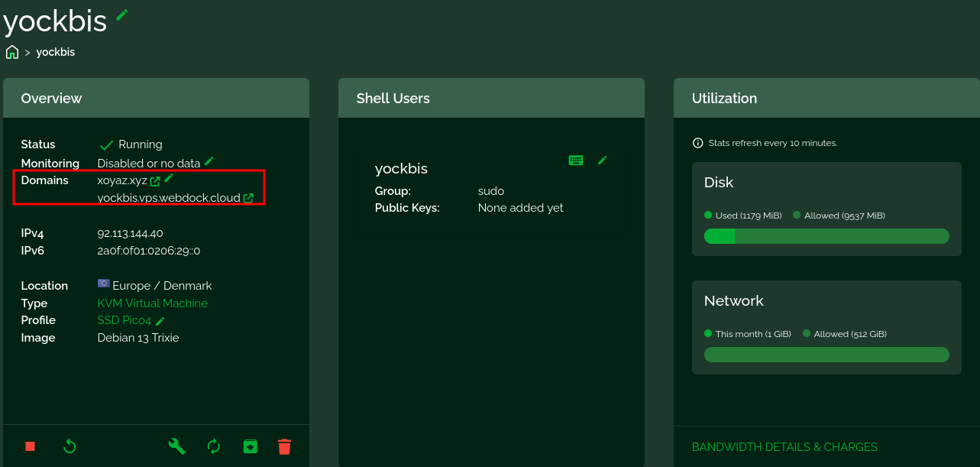Open the KVM Virtual Machine link
Screen dimensions: 980x467
click(152, 303)
